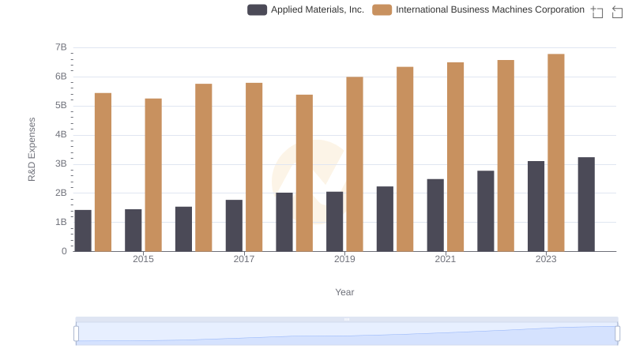
Task: Select the Applied Materials bar for 2019
Action: 334,221
